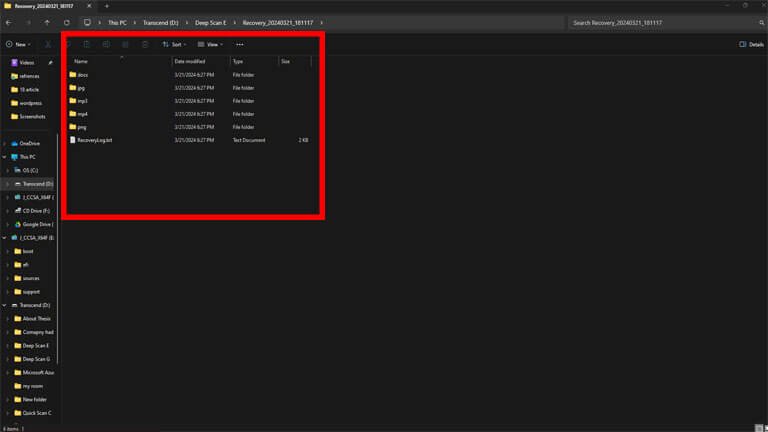Image resolution: width=768 pixels, height=432 pixels.
Task: Open a new Explorer tab with plus
Action: [x=107, y=6]
